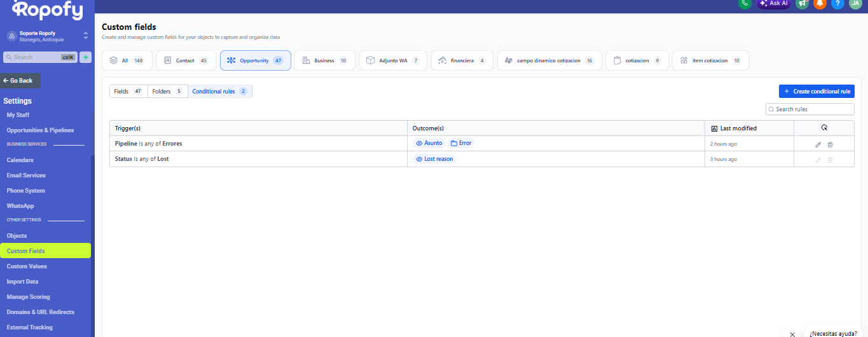Open WhatsApp settings
Viewport: 868px width, 337px height.
20,206
